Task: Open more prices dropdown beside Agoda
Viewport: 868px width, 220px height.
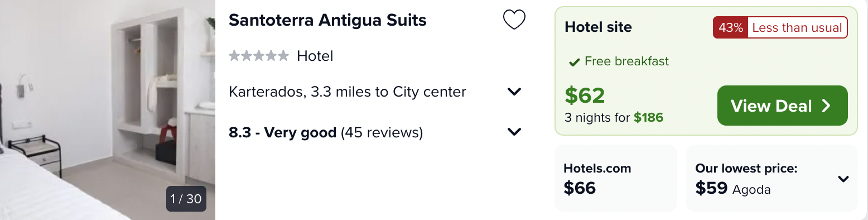Action: [843, 179]
